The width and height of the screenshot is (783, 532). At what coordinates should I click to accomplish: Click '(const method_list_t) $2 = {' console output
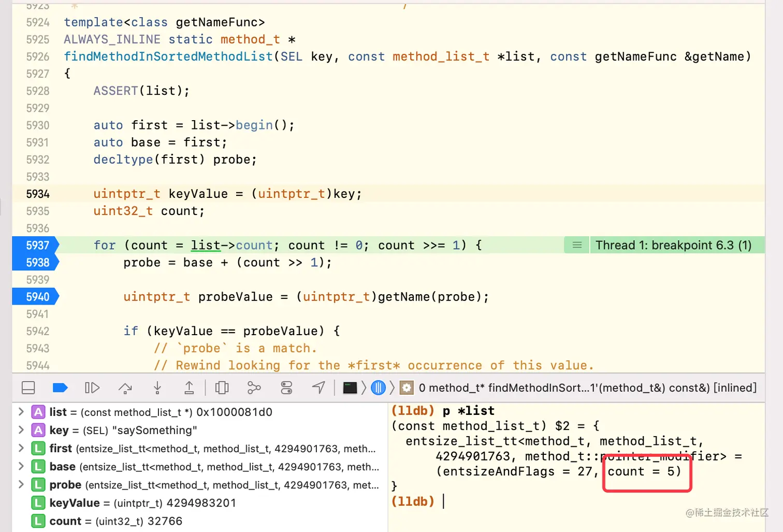pyautogui.click(x=496, y=426)
